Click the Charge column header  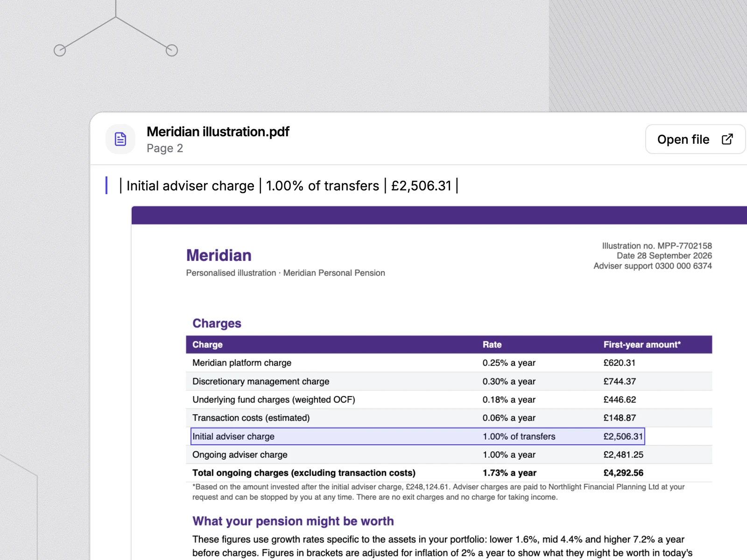208,344
